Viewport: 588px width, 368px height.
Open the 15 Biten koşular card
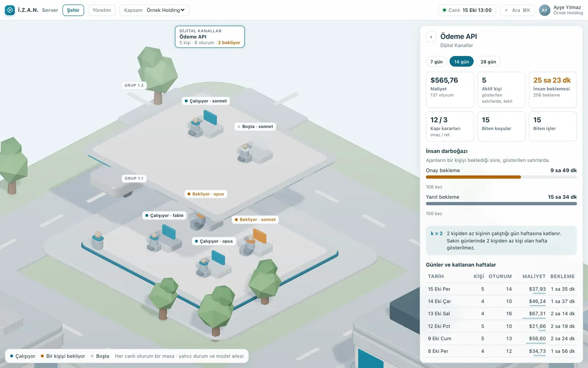coord(501,126)
